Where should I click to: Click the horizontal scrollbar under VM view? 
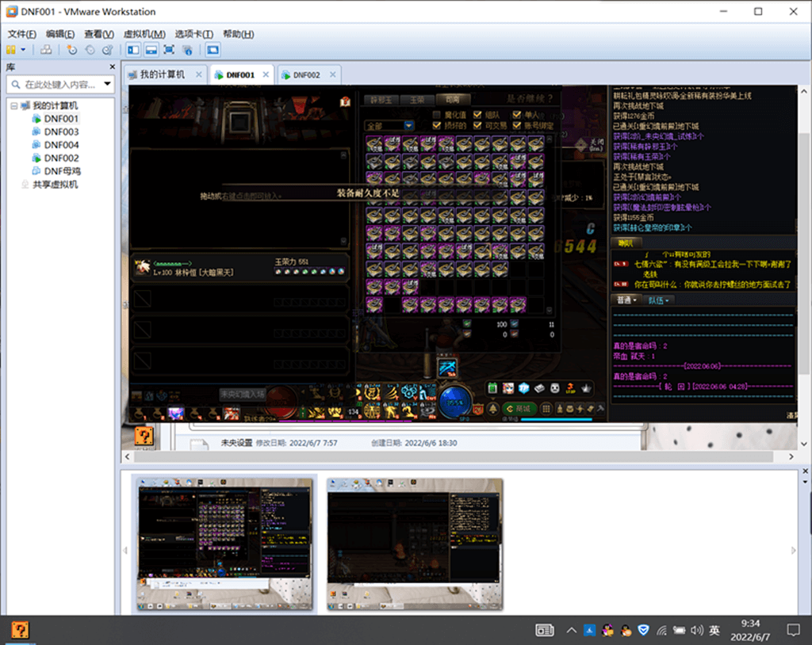click(454, 456)
